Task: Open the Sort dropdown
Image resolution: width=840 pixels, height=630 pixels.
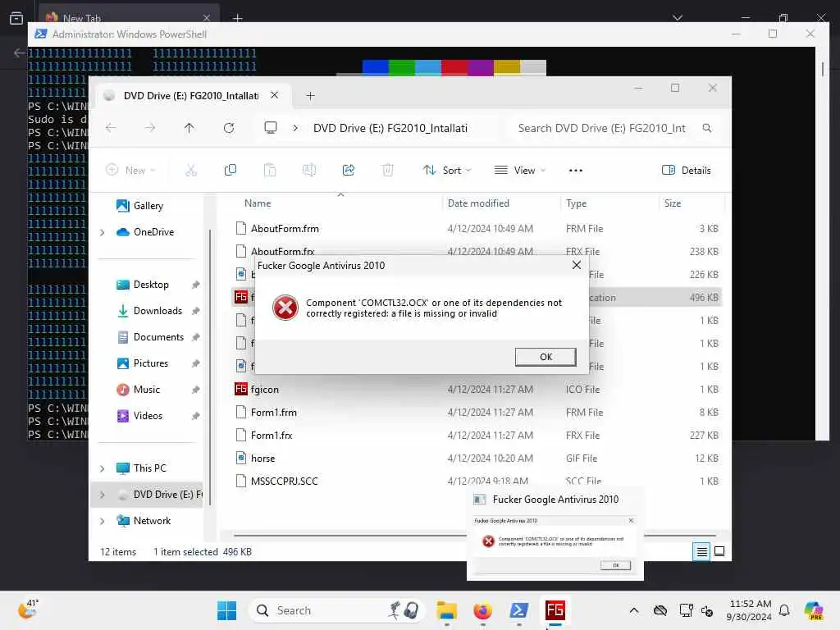Action: [447, 171]
